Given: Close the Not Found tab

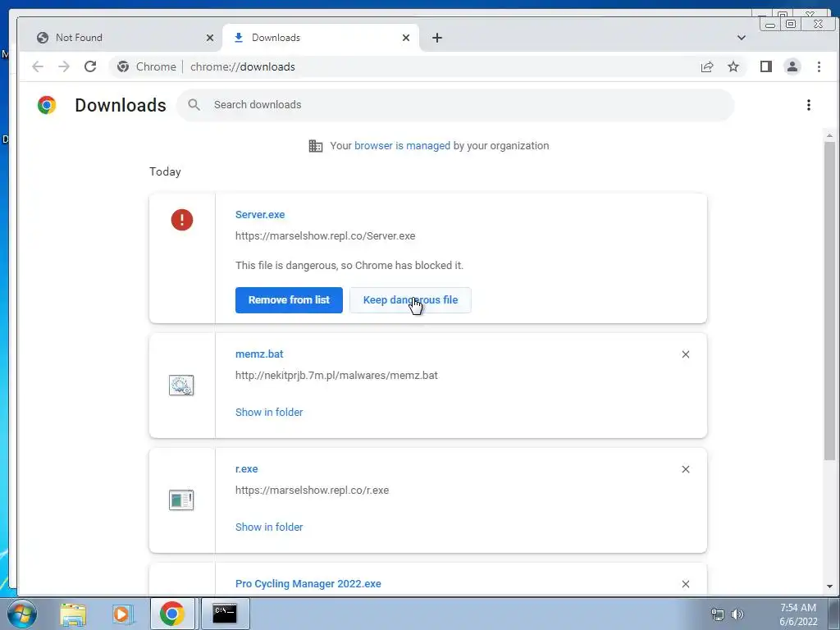Looking at the screenshot, I should pos(210,38).
